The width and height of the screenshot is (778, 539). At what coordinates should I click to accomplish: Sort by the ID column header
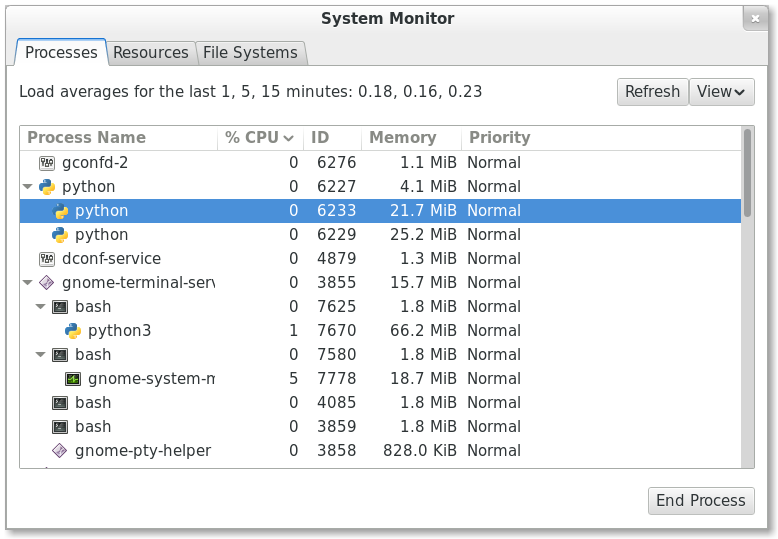[332, 137]
